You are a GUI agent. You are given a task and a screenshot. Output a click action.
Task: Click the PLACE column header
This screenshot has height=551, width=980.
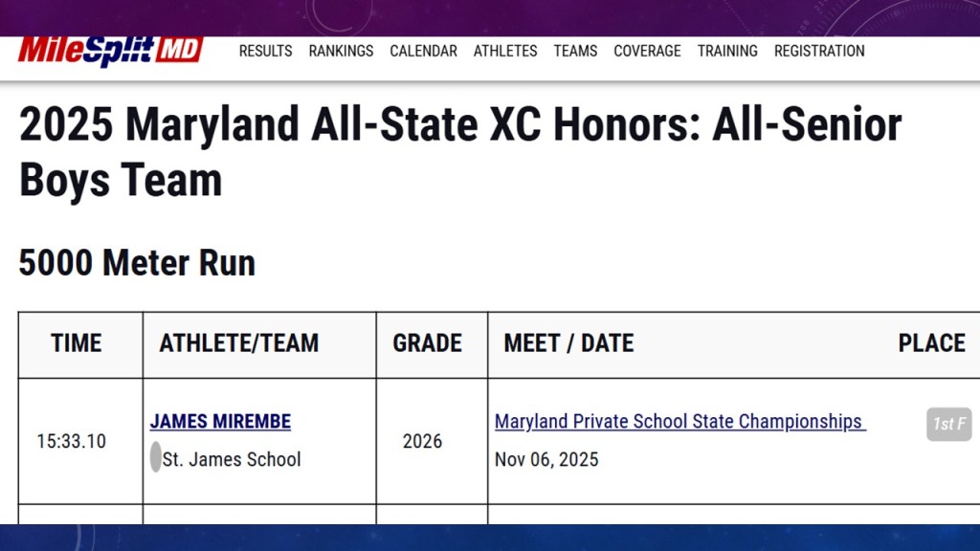[931, 343]
